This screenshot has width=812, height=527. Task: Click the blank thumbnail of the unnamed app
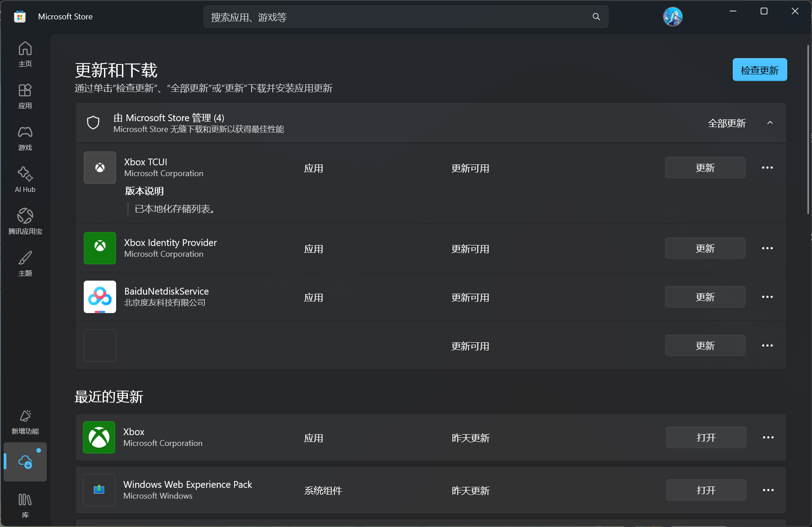100,345
